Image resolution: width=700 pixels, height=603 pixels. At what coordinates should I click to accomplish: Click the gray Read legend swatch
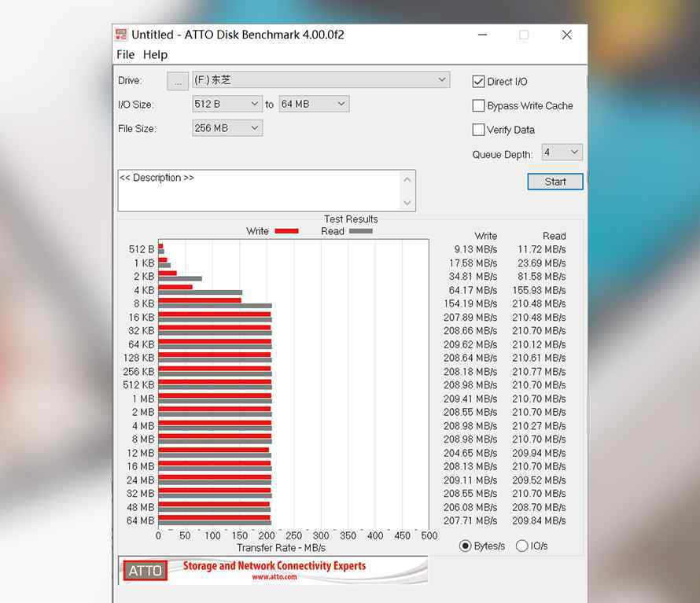click(x=361, y=231)
